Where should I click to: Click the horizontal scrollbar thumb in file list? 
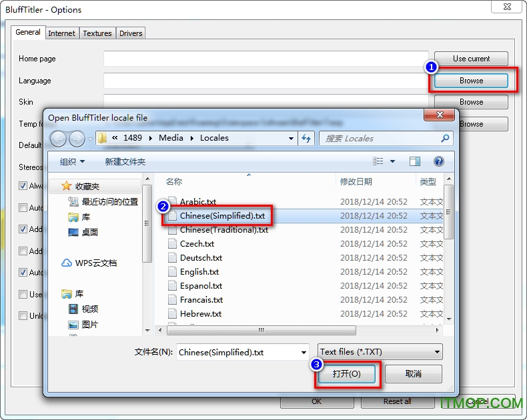[261, 330]
